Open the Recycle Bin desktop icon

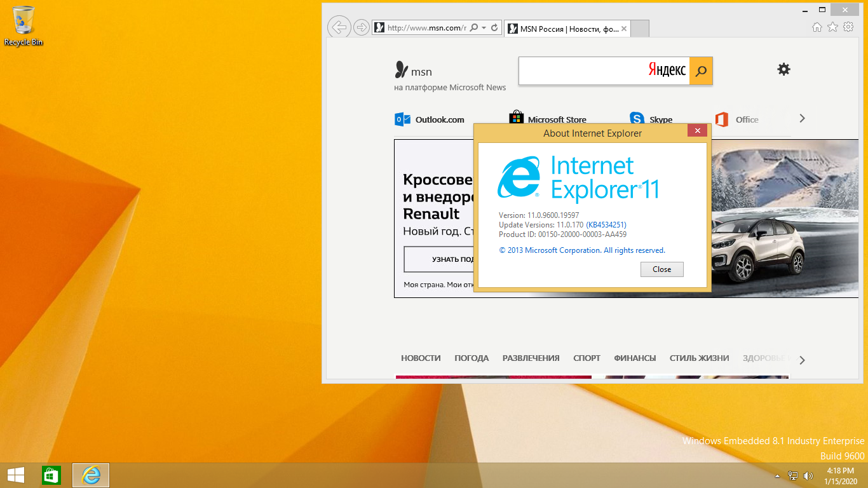point(24,27)
